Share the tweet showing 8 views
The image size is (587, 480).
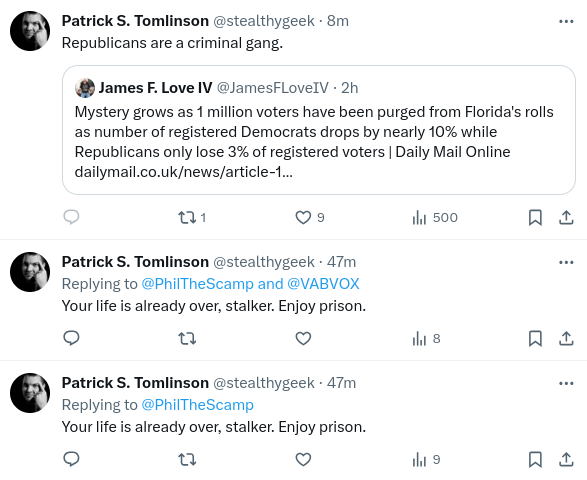tap(566, 338)
